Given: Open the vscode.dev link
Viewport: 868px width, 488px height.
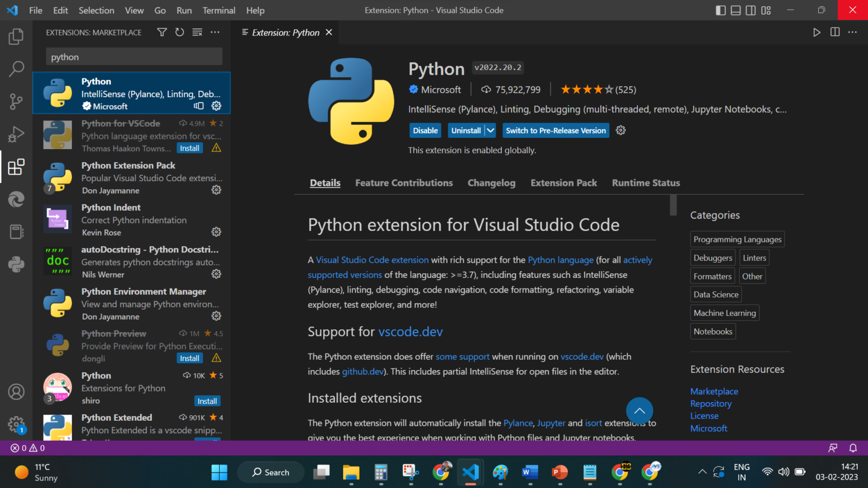Looking at the screenshot, I should pos(410,332).
